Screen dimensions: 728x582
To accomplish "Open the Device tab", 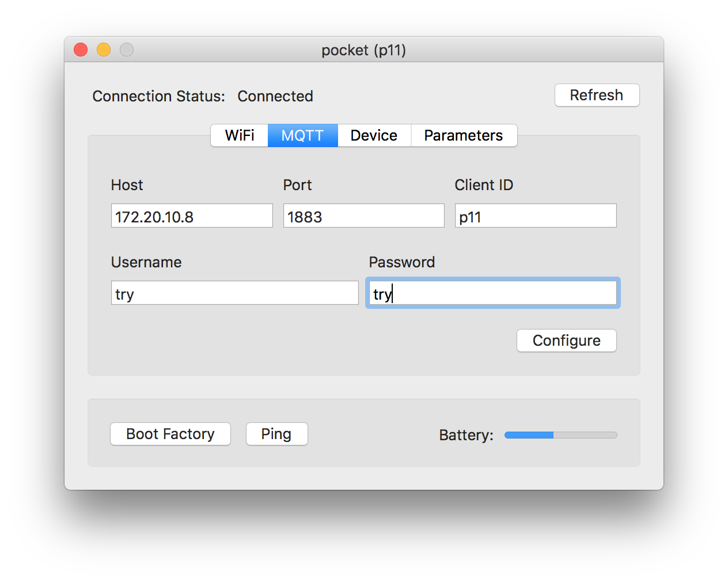I will tap(374, 135).
